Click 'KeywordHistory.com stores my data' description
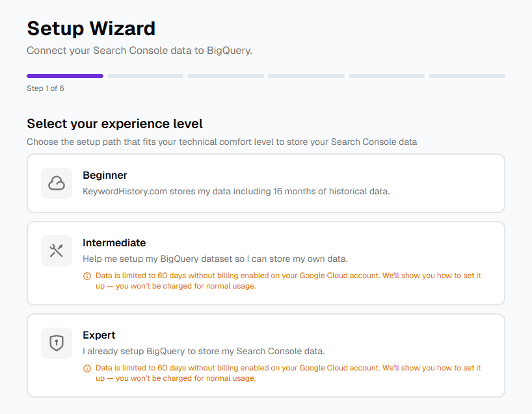Image resolution: width=532 pixels, height=414 pixels. tap(236, 191)
